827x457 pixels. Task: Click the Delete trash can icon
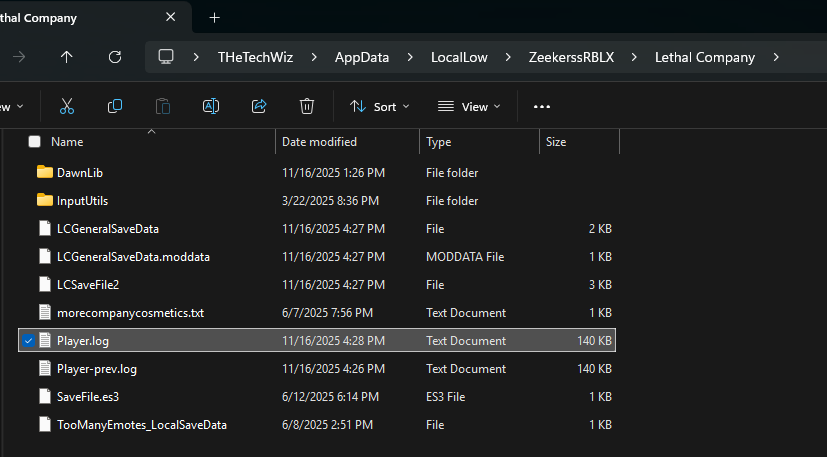[x=307, y=106]
